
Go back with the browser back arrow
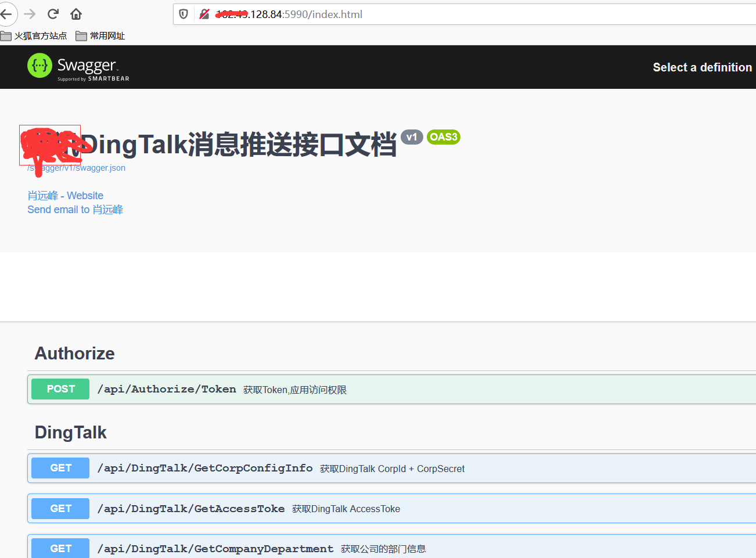(6, 14)
